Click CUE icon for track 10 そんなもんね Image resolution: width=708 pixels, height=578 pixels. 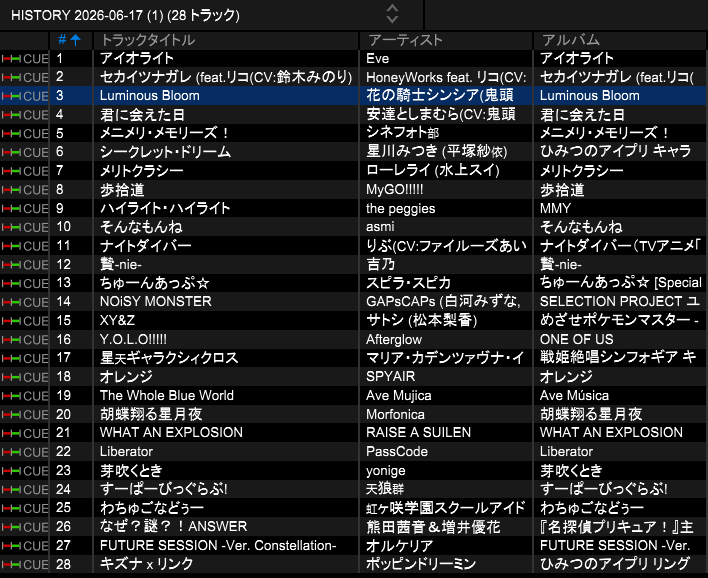point(24,227)
